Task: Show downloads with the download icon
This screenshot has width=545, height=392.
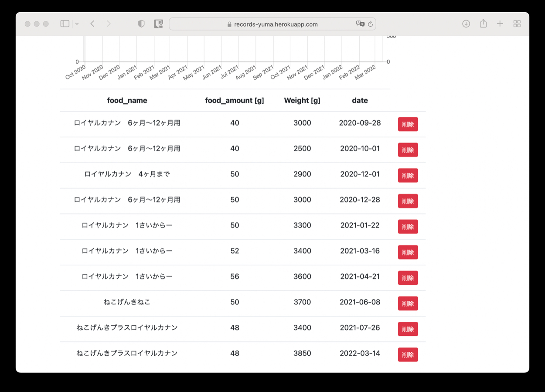Action: [466, 24]
